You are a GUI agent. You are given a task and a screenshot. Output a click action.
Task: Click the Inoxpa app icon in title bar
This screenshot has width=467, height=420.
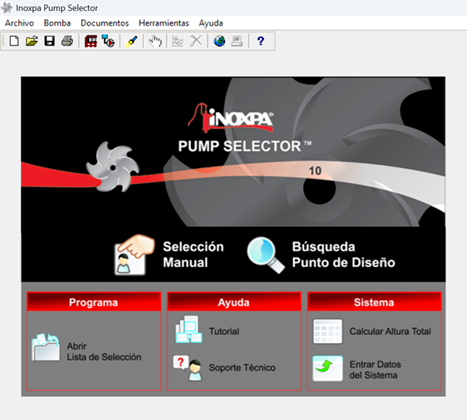tap(7, 8)
